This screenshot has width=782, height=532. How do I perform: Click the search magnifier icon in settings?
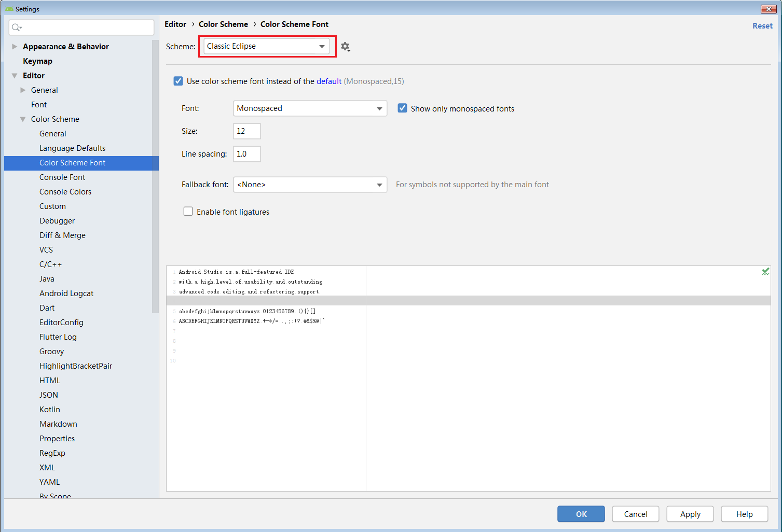click(17, 27)
